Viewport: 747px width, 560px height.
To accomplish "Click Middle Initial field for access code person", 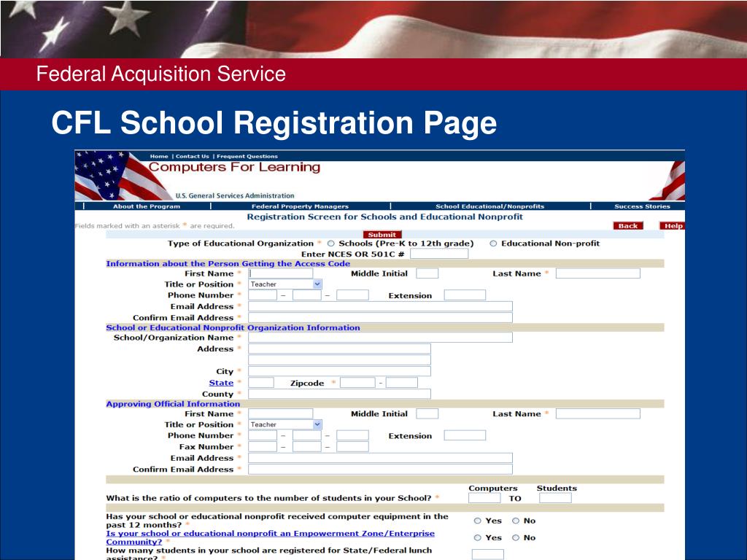I will pyautogui.click(x=427, y=273).
